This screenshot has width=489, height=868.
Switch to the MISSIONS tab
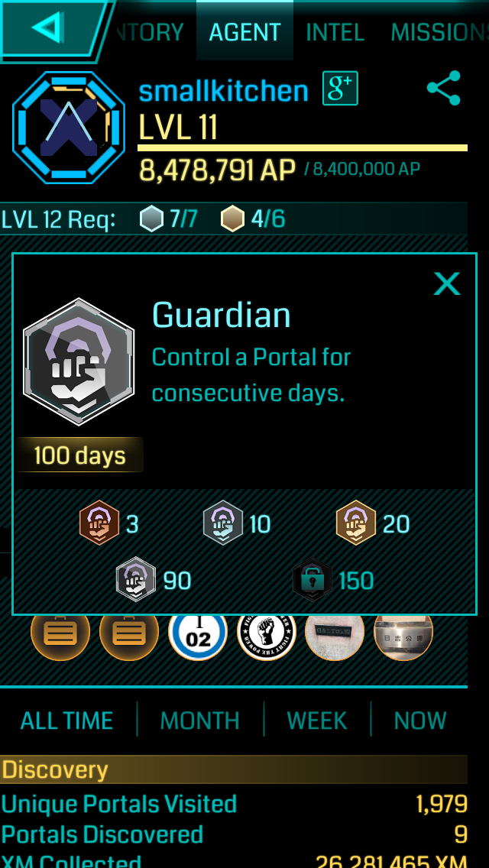click(439, 33)
